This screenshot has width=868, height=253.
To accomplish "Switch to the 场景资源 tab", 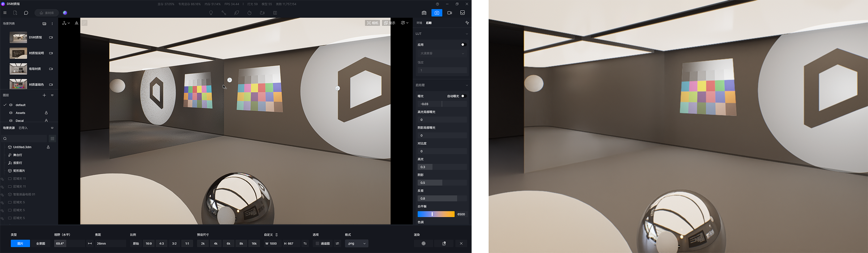I will click(9, 128).
